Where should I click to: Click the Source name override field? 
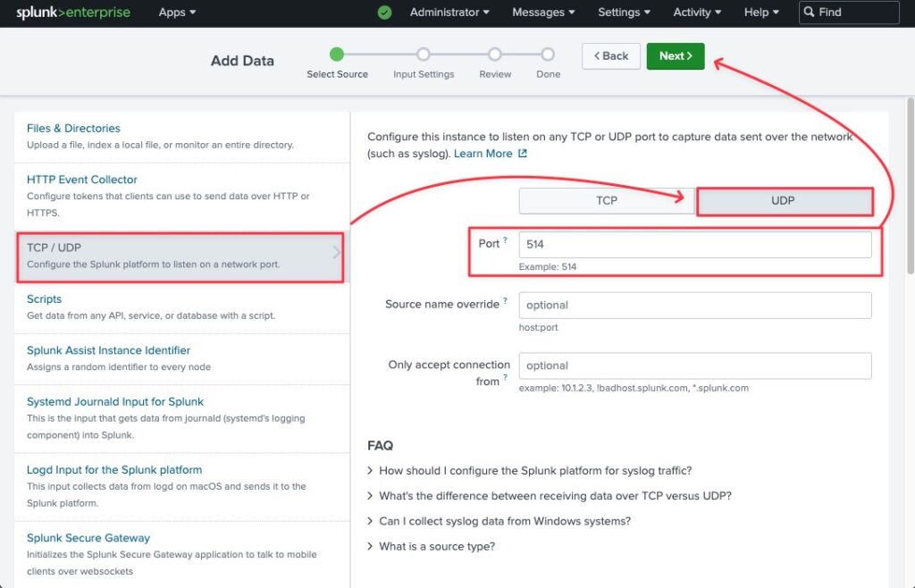coord(695,305)
